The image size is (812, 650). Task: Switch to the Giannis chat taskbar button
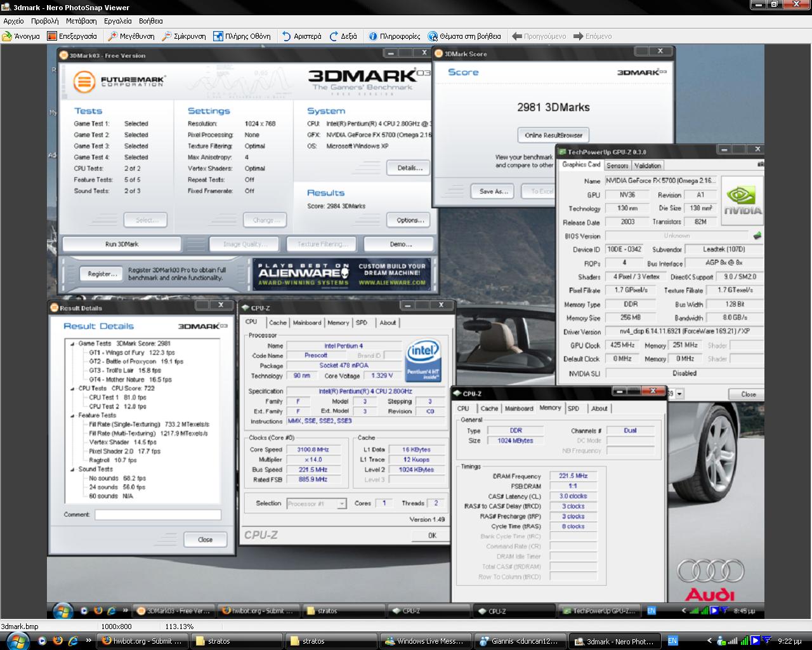tap(520, 641)
